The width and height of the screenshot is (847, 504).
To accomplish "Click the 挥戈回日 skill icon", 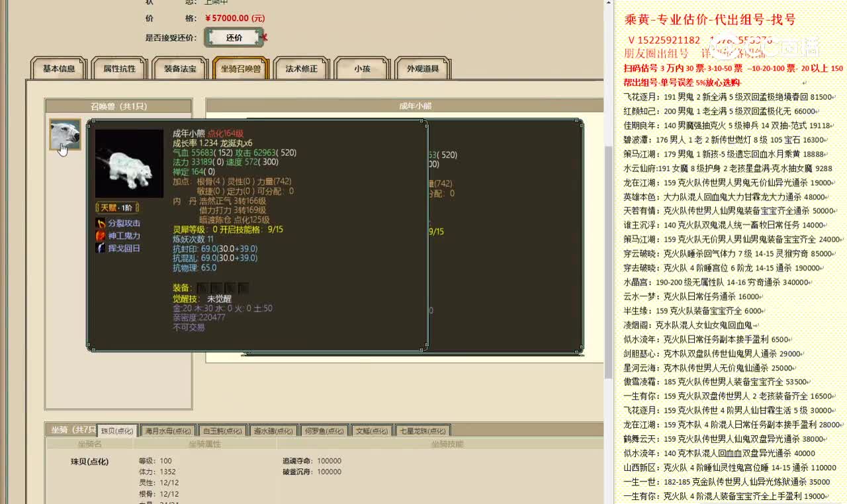I will click(101, 248).
